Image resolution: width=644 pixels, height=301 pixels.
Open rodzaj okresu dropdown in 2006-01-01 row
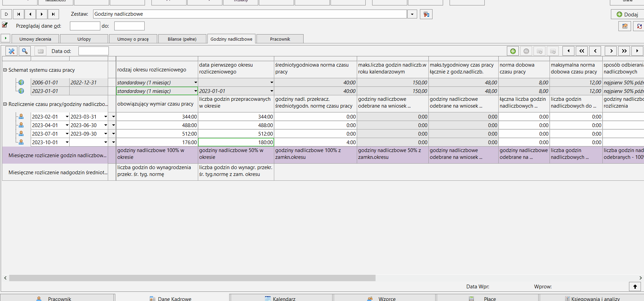195,82
